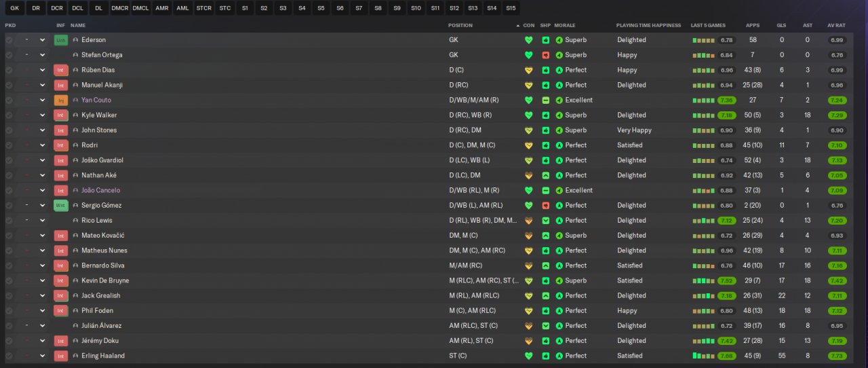This screenshot has height=368, width=868.
Task: Click Rúben Dias's Int status badge
Action: [x=61, y=70]
